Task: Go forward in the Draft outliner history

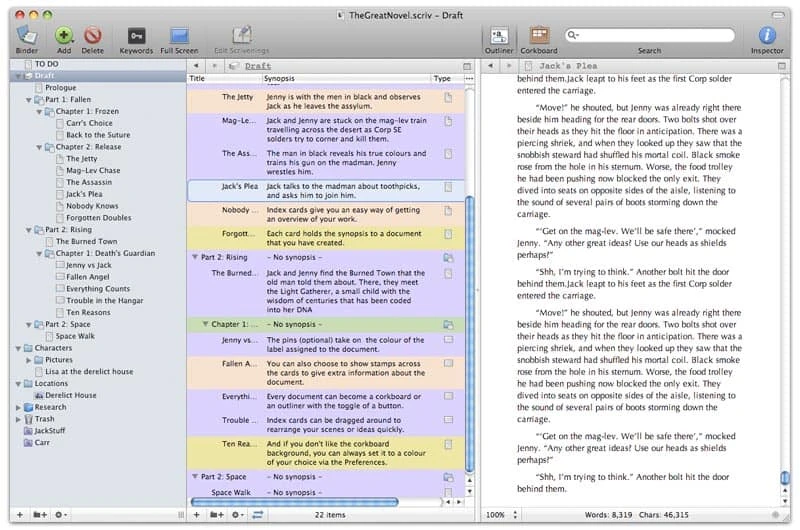Action: pyautogui.click(x=214, y=66)
